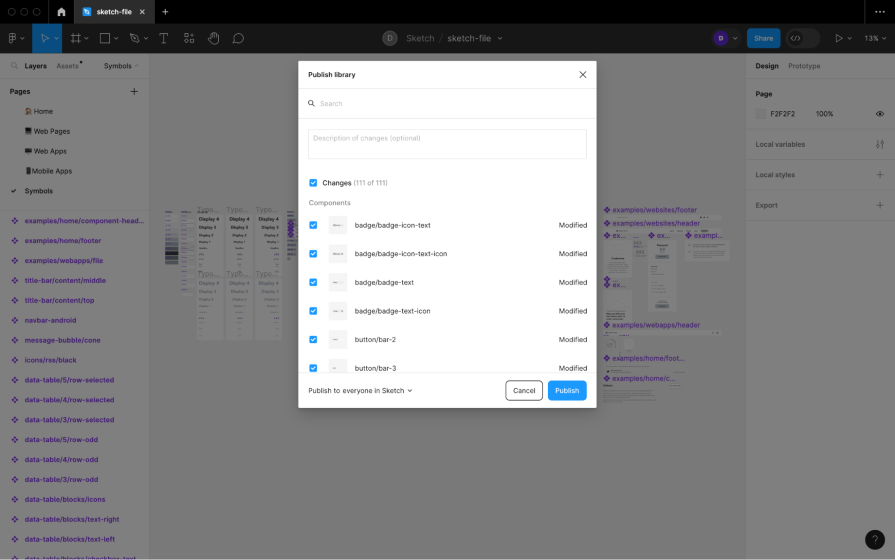Image resolution: width=895 pixels, height=560 pixels.
Task: Open the sketch-file name dropdown chevron
Action: click(500, 38)
